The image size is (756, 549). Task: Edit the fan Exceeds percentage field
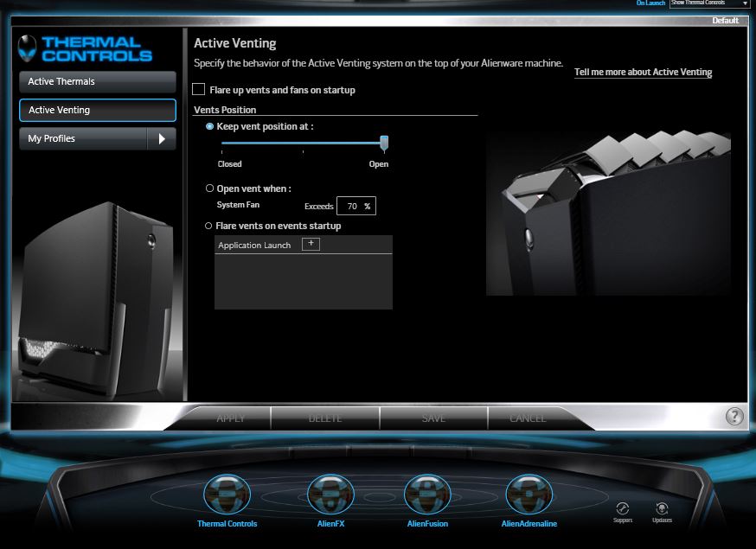pos(356,206)
